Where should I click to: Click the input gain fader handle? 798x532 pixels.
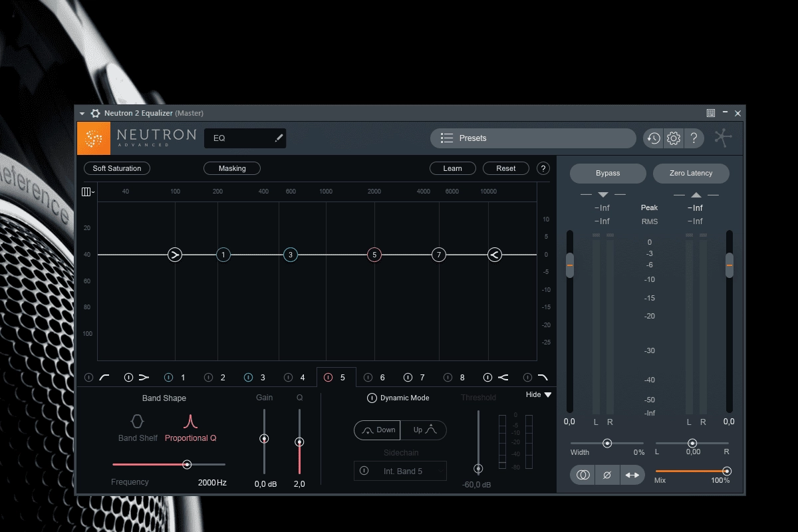(x=569, y=265)
